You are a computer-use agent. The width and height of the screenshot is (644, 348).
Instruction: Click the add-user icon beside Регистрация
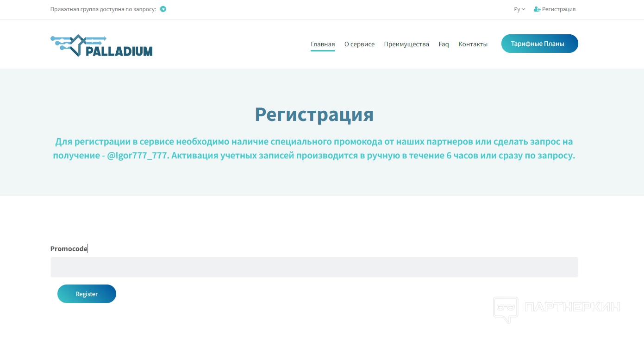coord(537,9)
